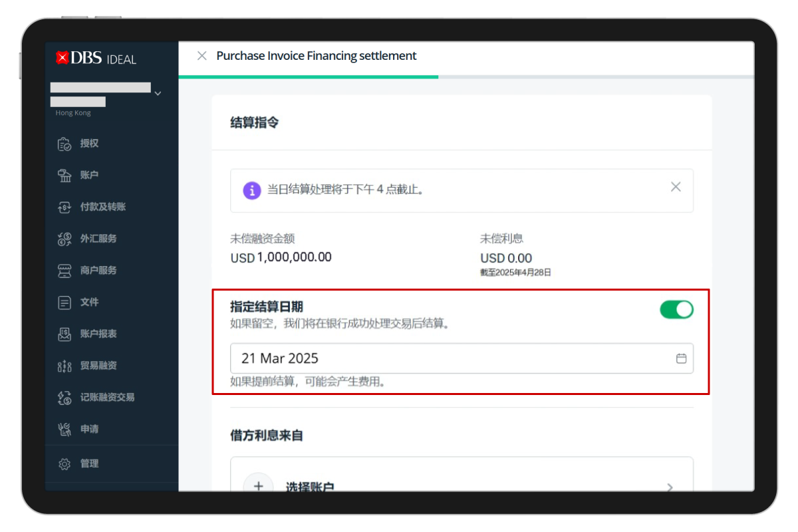Open the 记账融资交易 menu item
Viewport: 798px width, 532px height.
[x=106, y=397]
